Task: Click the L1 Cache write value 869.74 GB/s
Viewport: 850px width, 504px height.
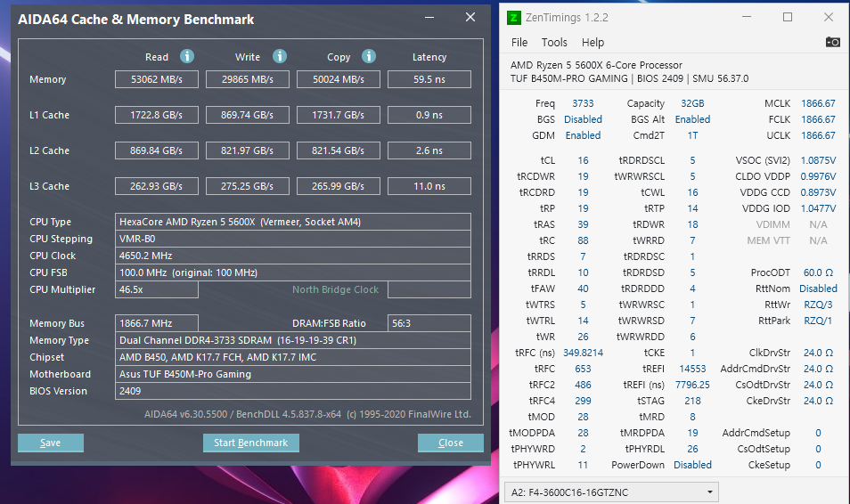Action: coord(247,115)
